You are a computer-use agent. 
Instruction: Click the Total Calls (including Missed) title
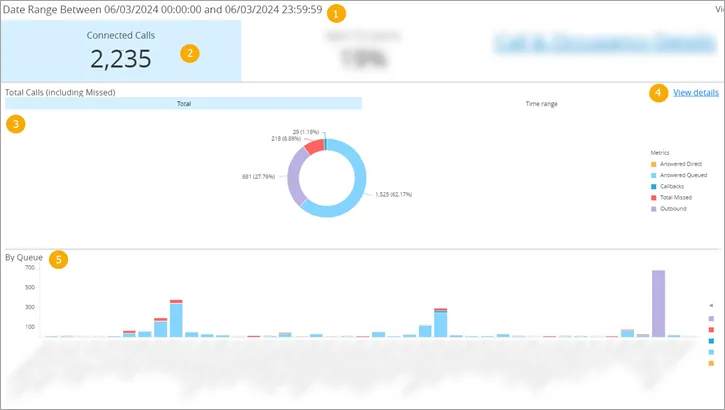pyautogui.click(x=60, y=92)
